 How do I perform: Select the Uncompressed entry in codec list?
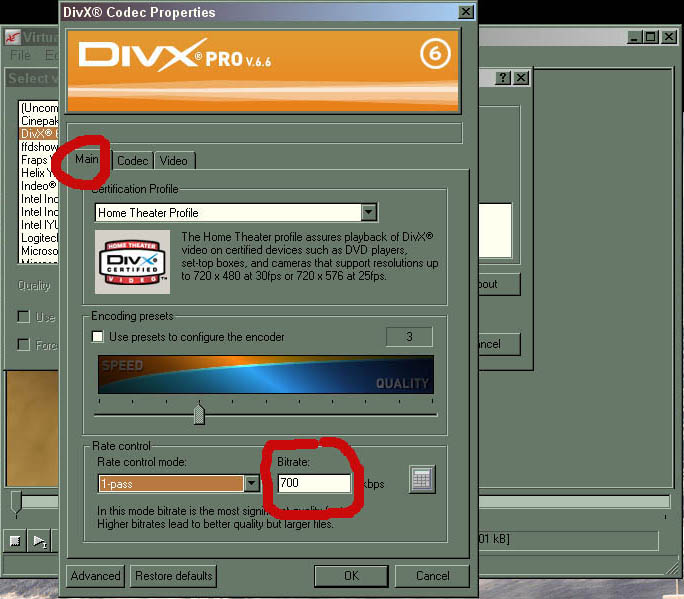coord(39,108)
